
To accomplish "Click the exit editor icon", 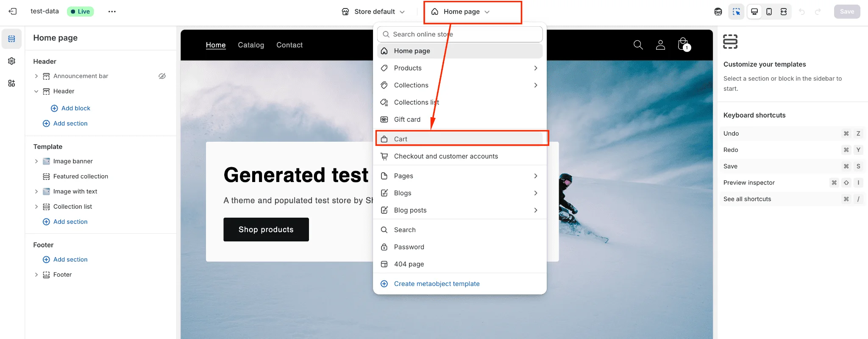I will 13,11.
